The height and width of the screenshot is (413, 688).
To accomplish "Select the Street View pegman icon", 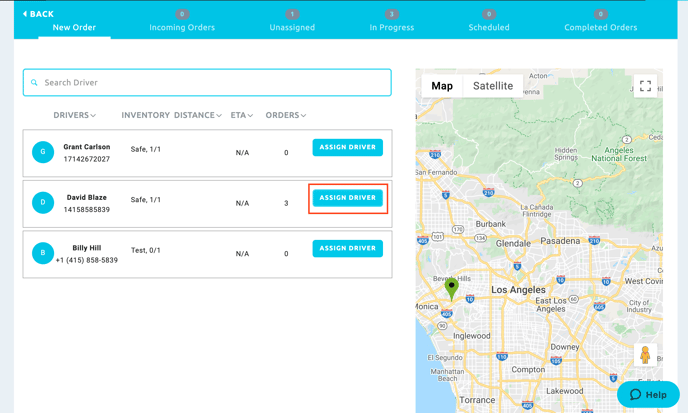I will click(645, 355).
